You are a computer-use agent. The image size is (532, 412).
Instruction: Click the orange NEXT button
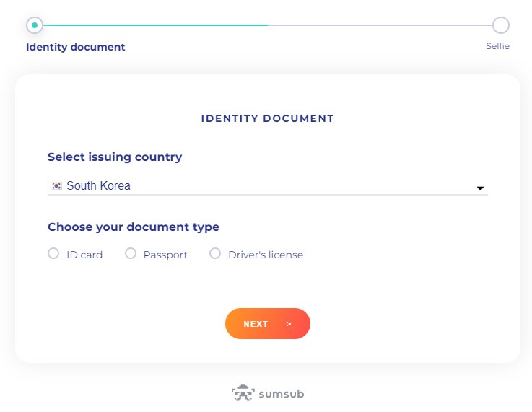pos(268,323)
